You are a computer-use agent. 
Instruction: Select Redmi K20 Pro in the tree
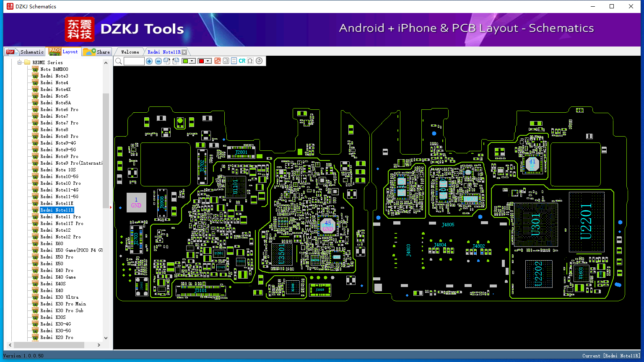point(57,337)
